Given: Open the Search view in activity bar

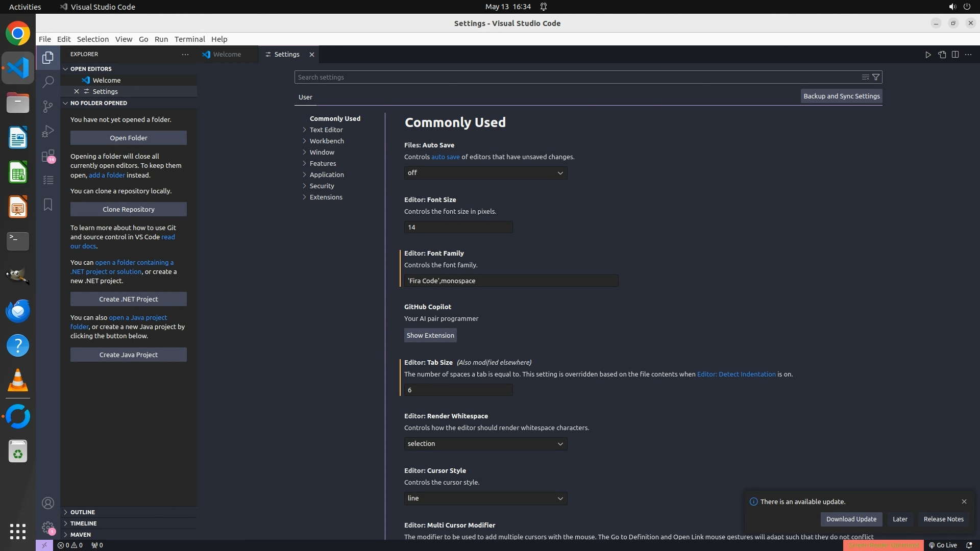Looking at the screenshot, I should coord(48,82).
